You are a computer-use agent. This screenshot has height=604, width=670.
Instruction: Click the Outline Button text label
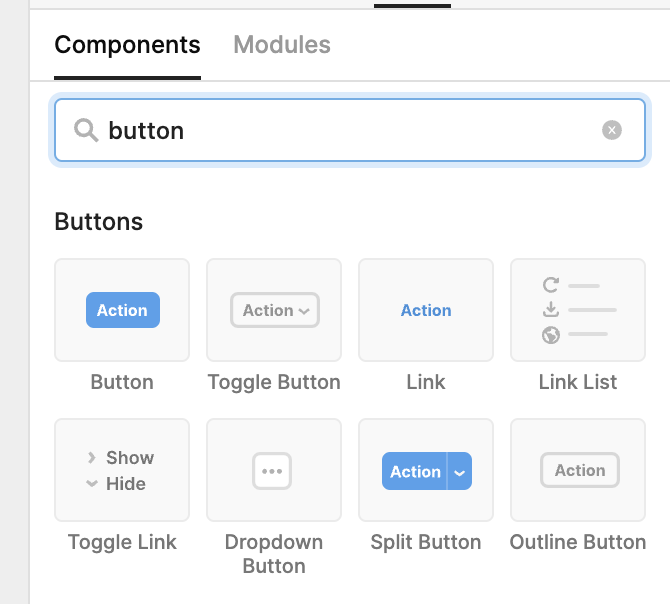tap(578, 542)
